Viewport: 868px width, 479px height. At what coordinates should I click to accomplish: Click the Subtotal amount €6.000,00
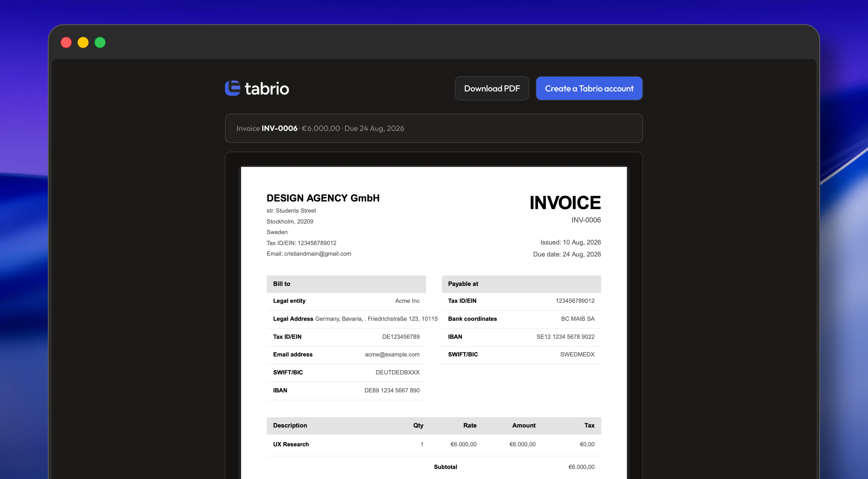pos(581,467)
